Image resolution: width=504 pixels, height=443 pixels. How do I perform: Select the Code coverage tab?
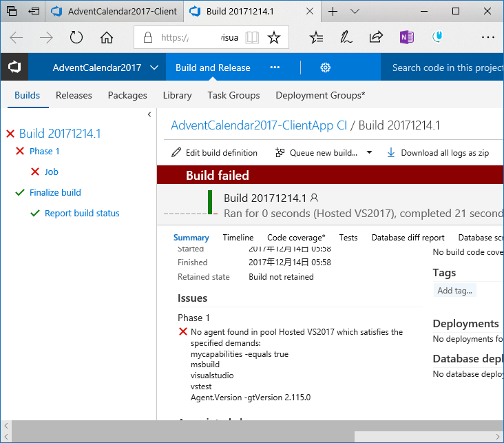click(x=296, y=238)
